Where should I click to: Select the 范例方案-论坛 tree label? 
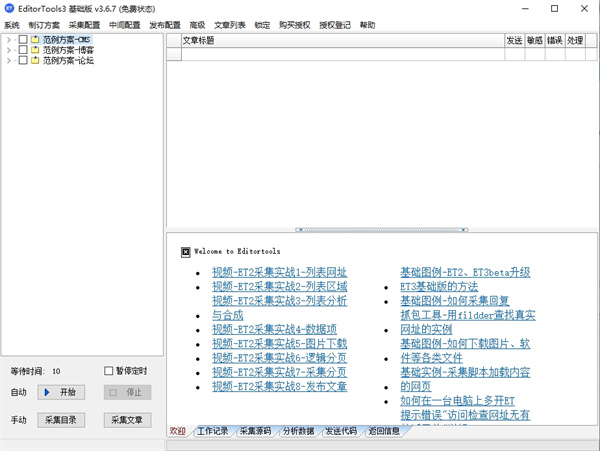pyautogui.click(x=68, y=60)
